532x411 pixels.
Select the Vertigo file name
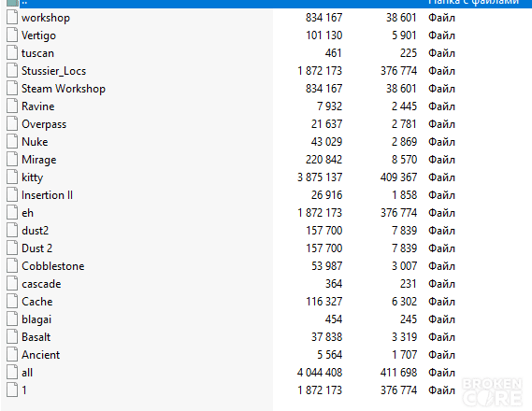(x=38, y=35)
